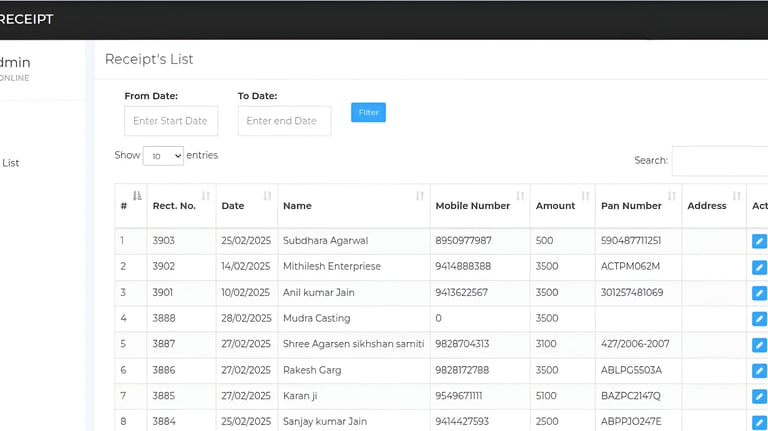This screenshot has width=768, height=431.
Task: Click amount 3100 in row 5
Action: (546, 344)
